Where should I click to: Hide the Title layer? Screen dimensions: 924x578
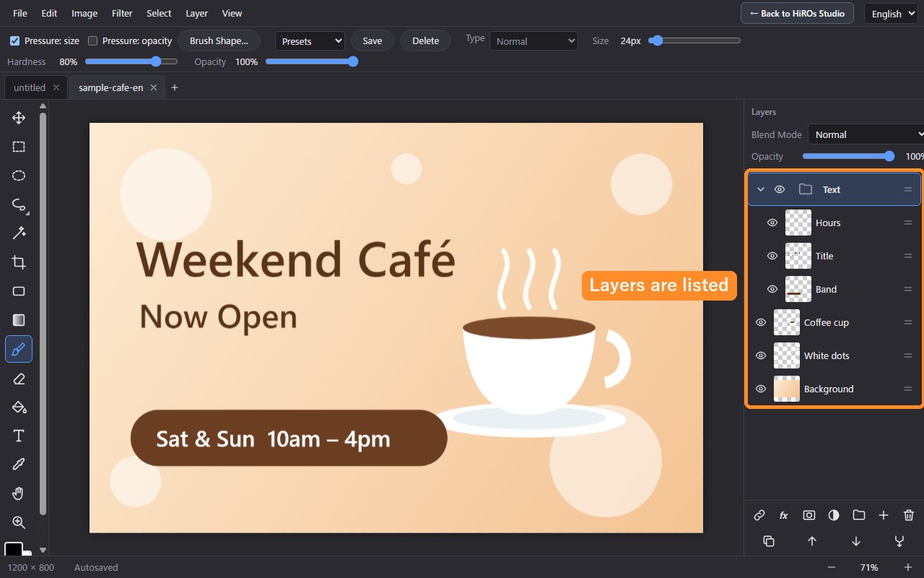[x=772, y=256]
